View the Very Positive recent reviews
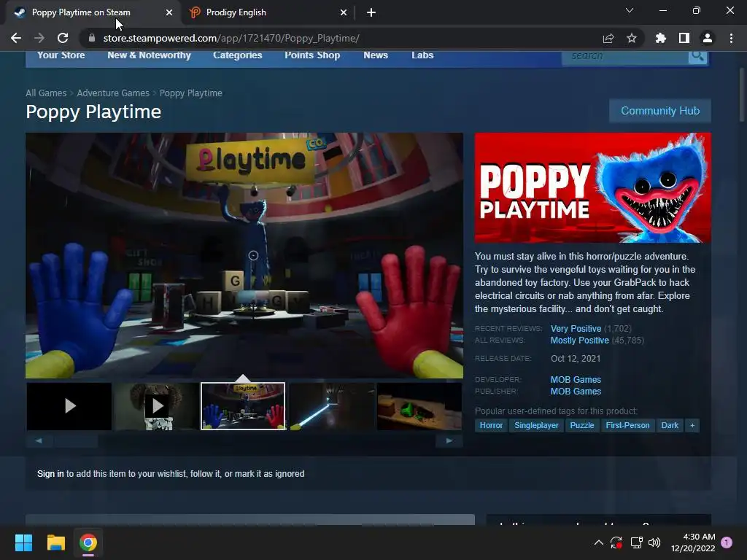The image size is (747, 560). [576, 329]
